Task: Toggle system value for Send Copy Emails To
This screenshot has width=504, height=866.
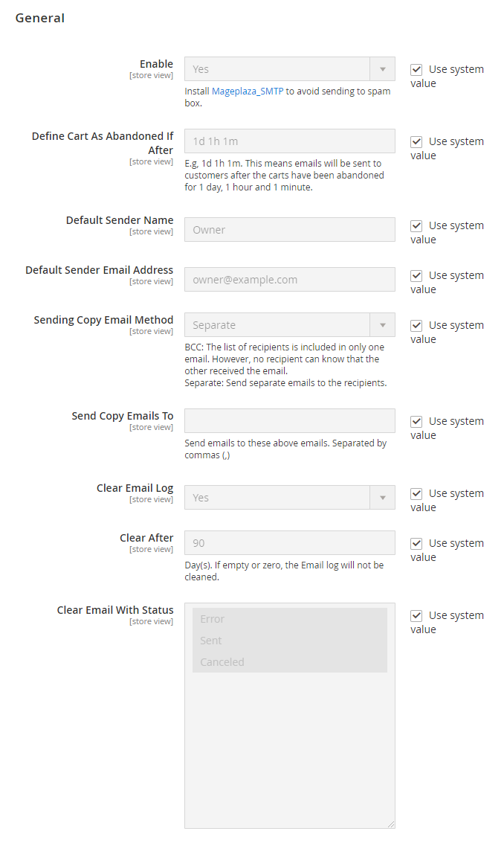Action: coord(416,421)
